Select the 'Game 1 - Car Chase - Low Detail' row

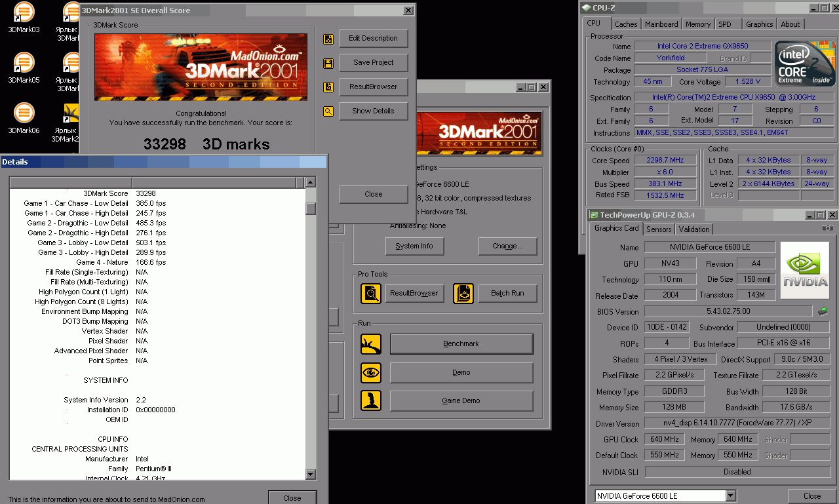click(x=157, y=203)
